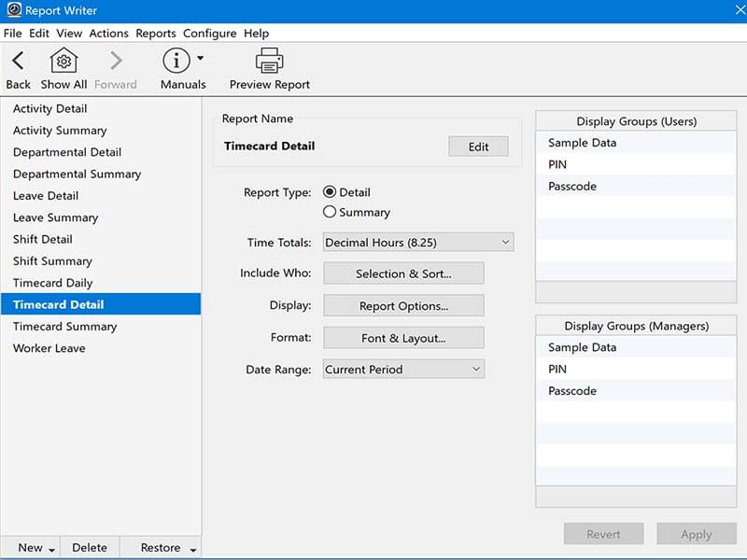Open the Manuals info icon
The height and width of the screenshot is (560, 747).
tap(176, 62)
